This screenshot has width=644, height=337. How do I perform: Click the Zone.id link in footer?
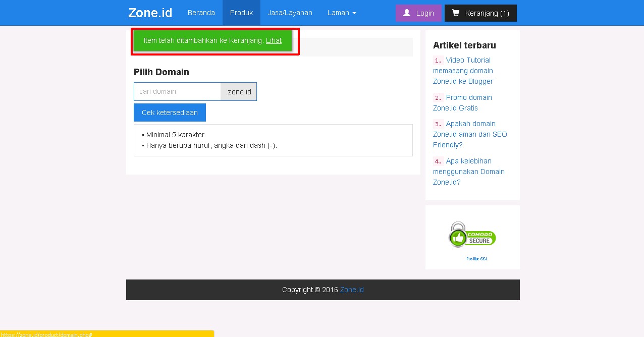click(352, 290)
